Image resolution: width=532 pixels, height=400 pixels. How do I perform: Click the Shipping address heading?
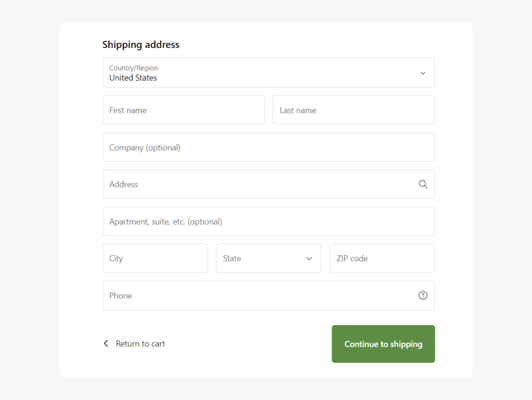point(141,44)
